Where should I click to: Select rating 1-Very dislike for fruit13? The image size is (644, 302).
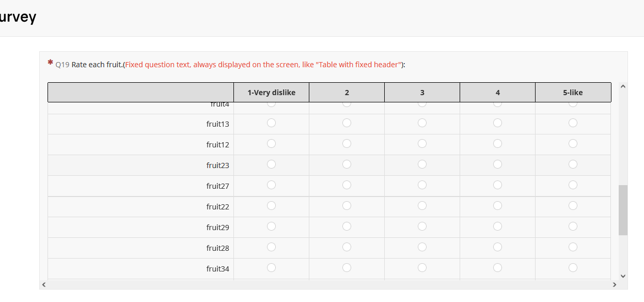[x=272, y=123]
